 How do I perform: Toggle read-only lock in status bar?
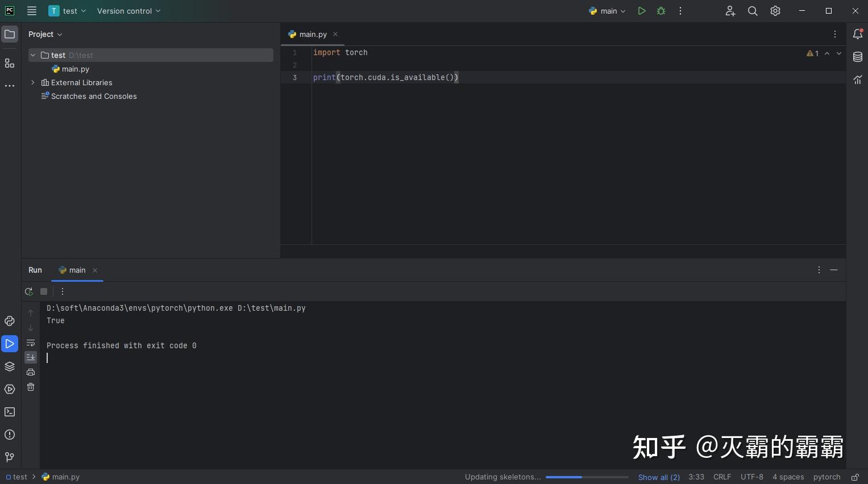[x=855, y=477]
